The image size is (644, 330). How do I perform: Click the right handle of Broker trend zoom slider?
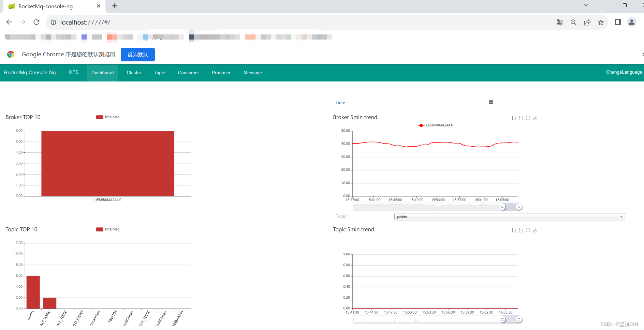pos(519,207)
